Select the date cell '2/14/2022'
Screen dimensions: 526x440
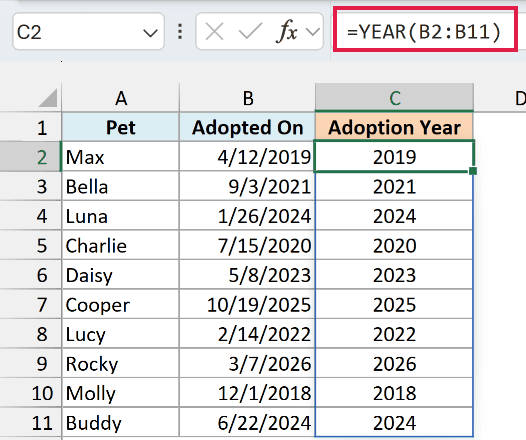pyautogui.click(x=248, y=334)
